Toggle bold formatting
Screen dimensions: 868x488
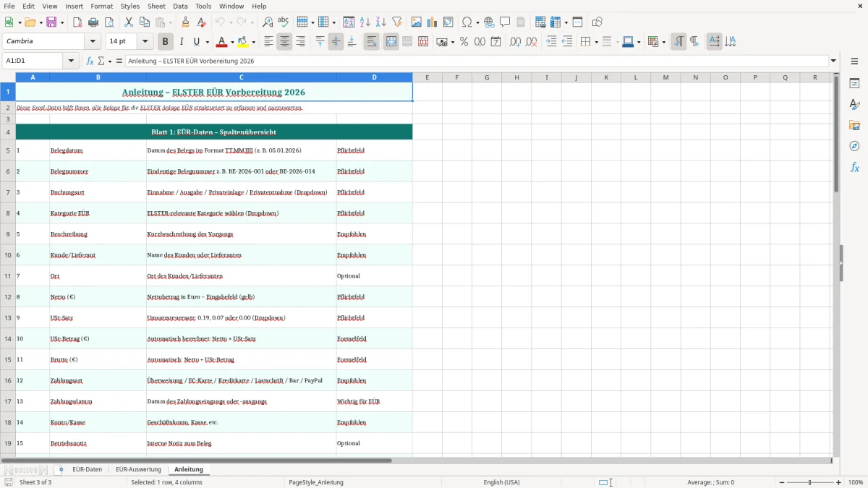point(166,42)
